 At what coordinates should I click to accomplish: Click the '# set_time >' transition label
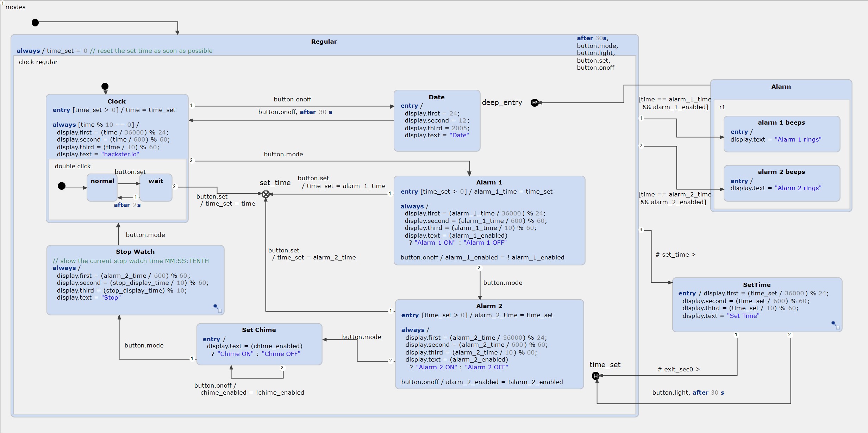click(x=675, y=255)
